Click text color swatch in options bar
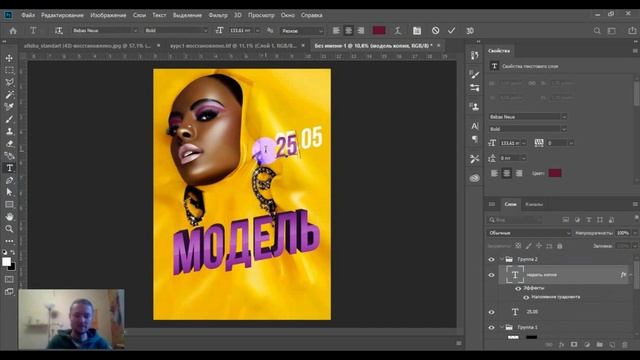Screen dimensions: 640x360 379,31
